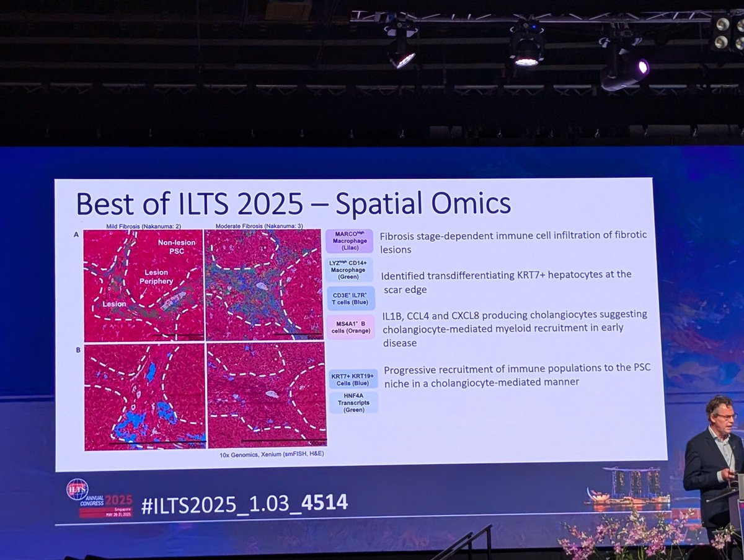Click the hashtag '#ILTS2025_1.03_4514'
The image size is (744, 560).
pos(244,503)
